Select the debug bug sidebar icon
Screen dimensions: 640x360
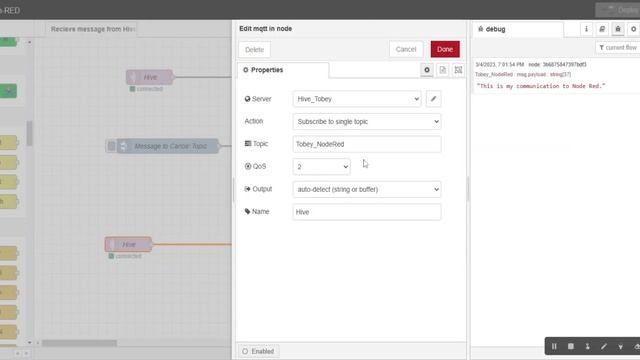click(618, 29)
